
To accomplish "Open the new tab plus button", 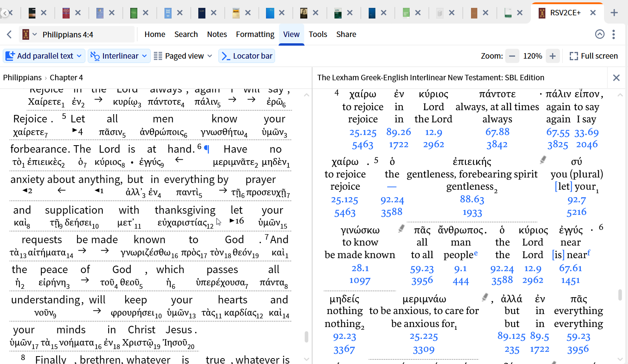I will tap(614, 13).
